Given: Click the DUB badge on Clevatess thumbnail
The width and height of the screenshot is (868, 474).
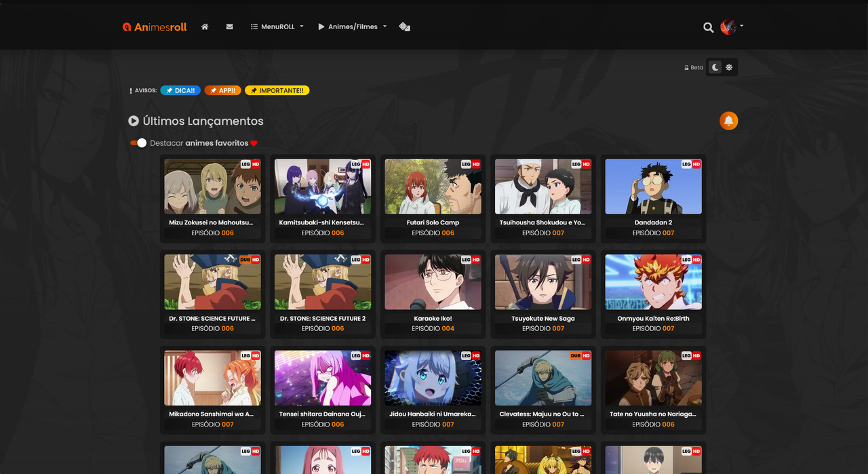Looking at the screenshot, I should click(x=576, y=355).
